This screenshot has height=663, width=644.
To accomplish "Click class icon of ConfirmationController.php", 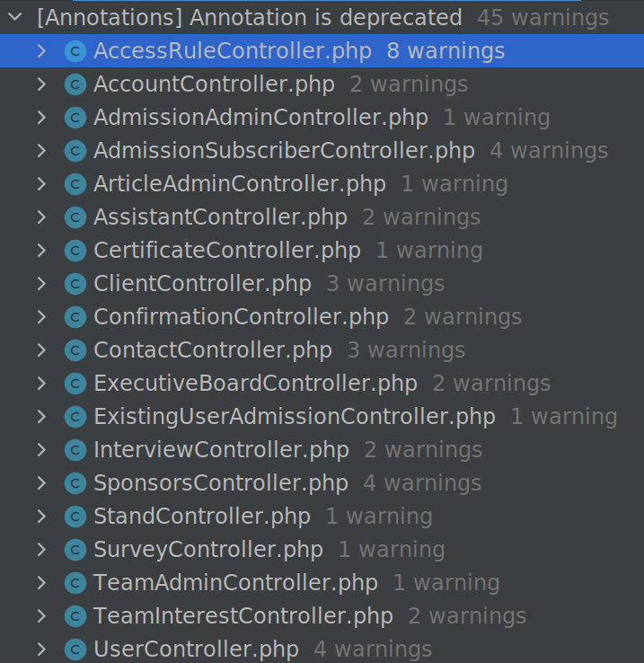I will tap(75, 317).
